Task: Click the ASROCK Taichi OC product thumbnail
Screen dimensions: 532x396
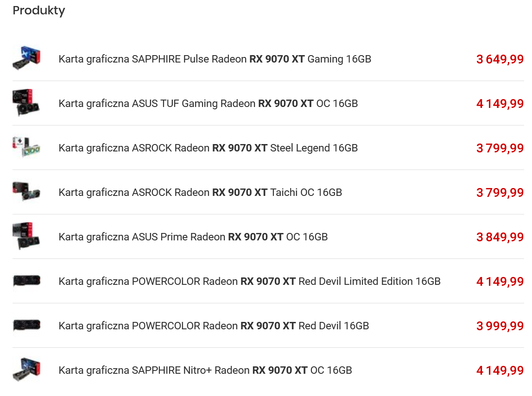Action: tap(26, 192)
